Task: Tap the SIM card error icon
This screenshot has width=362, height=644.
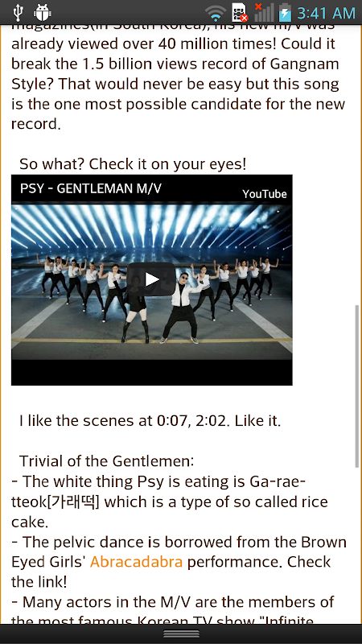Action: 240,13
